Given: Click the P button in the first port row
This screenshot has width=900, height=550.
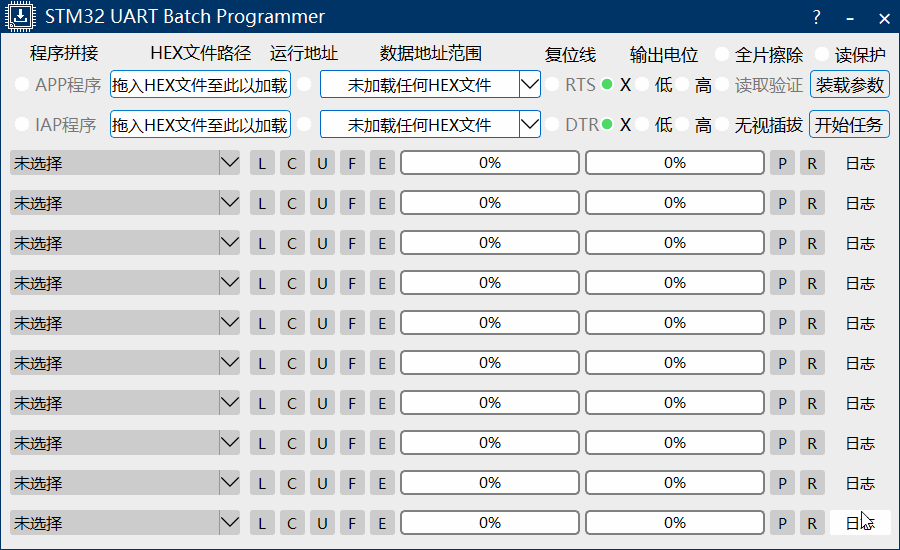Looking at the screenshot, I should point(782,163).
